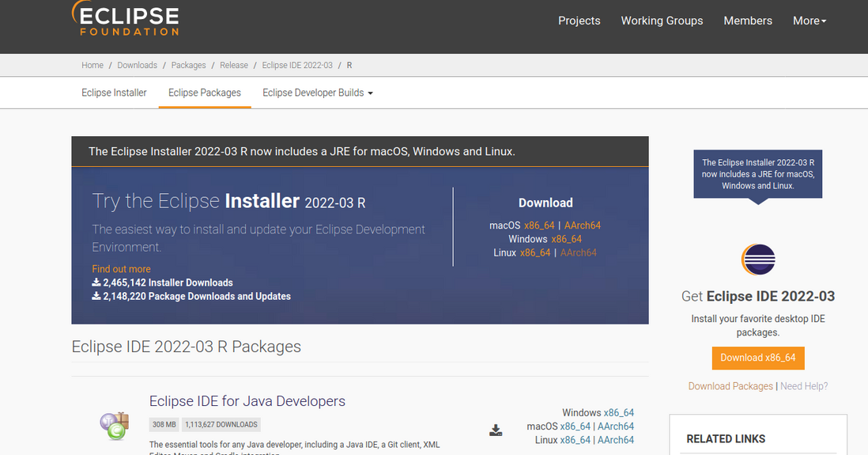Image resolution: width=868 pixels, height=455 pixels.
Task: Select the Eclipse Packages tab
Action: coord(205,93)
